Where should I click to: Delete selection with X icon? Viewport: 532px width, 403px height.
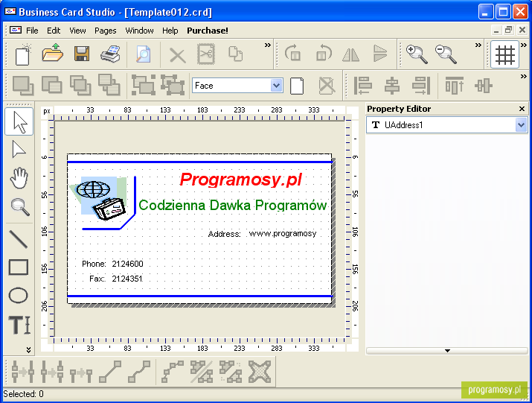[177, 55]
